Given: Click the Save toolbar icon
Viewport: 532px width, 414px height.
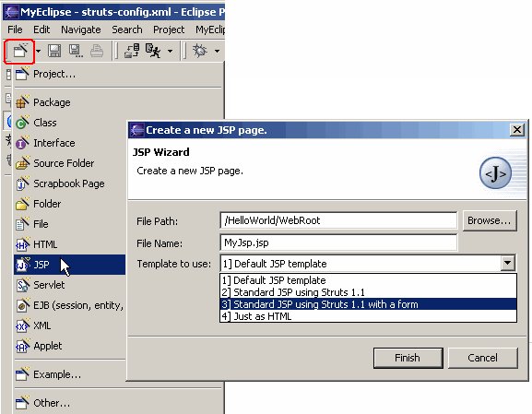Looking at the screenshot, I should (x=54, y=51).
